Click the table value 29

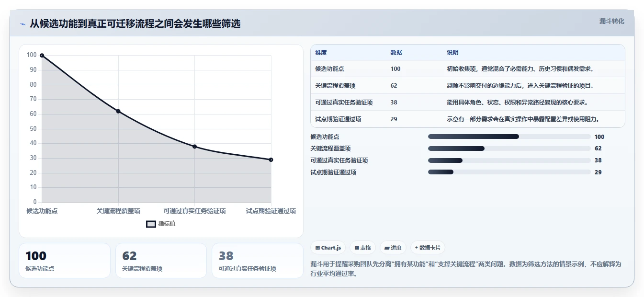394,119
